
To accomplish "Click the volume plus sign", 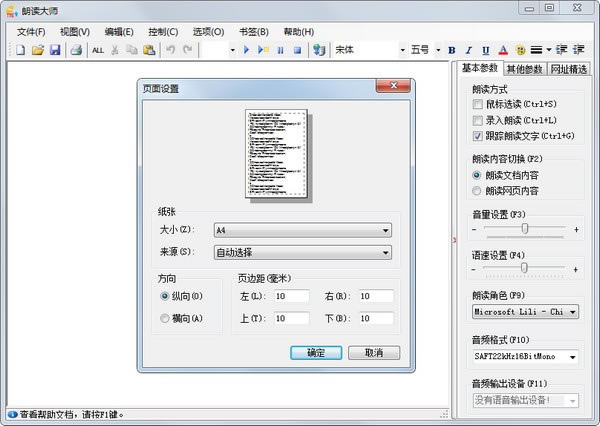I will click(576, 230).
